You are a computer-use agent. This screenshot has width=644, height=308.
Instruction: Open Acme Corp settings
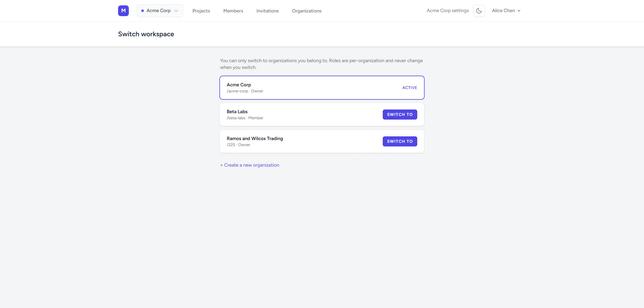coord(448,11)
